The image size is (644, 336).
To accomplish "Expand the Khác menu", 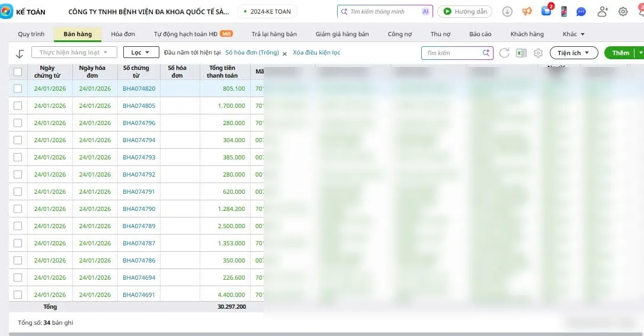I will click(573, 34).
